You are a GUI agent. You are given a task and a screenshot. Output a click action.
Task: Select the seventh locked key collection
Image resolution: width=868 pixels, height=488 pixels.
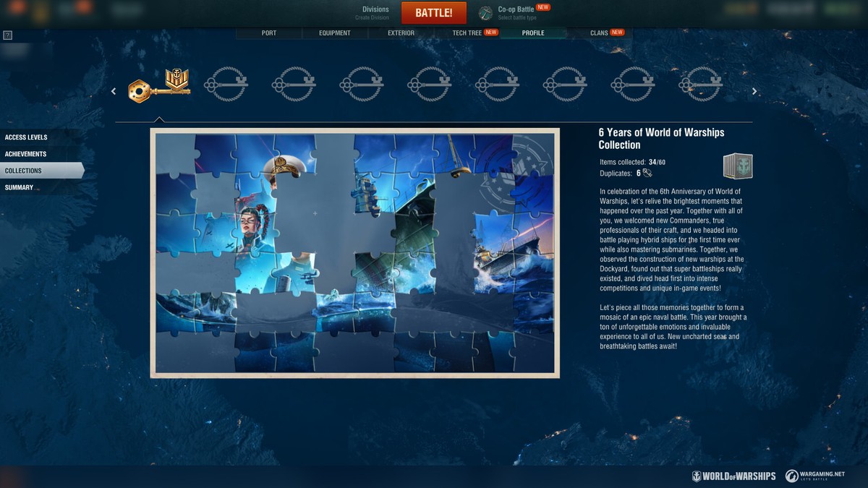[566, 84]
